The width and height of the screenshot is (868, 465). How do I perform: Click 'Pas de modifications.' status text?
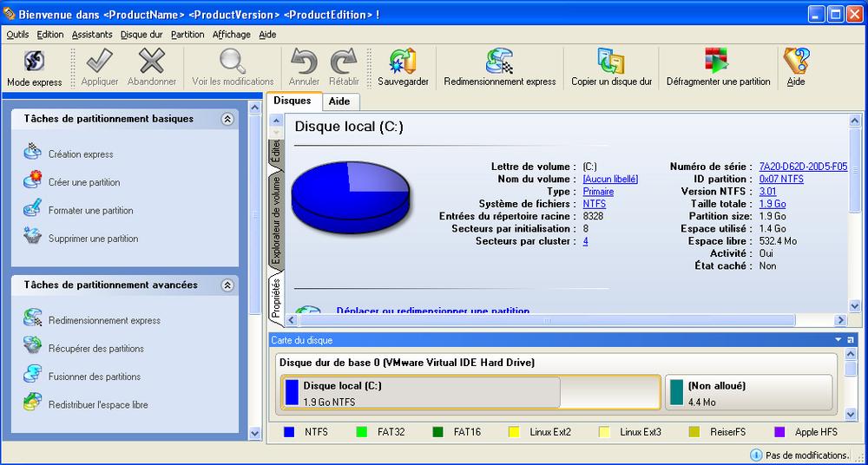coord(807,455)
